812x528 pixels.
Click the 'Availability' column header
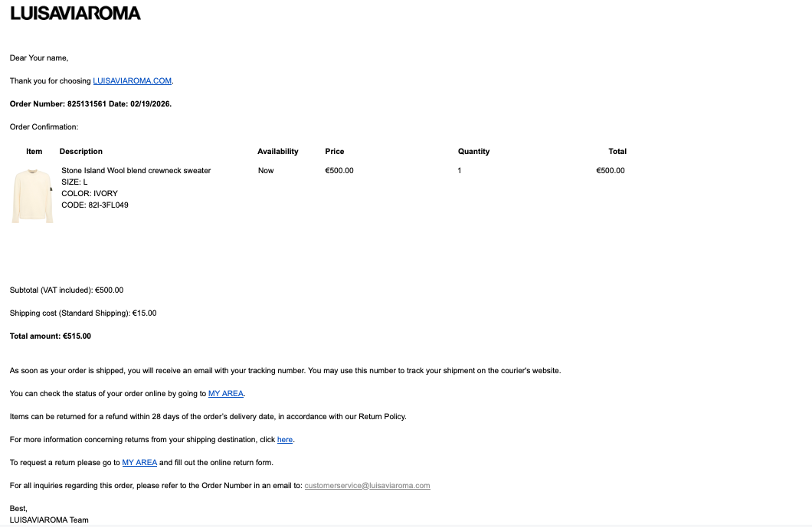pos(277,152)
